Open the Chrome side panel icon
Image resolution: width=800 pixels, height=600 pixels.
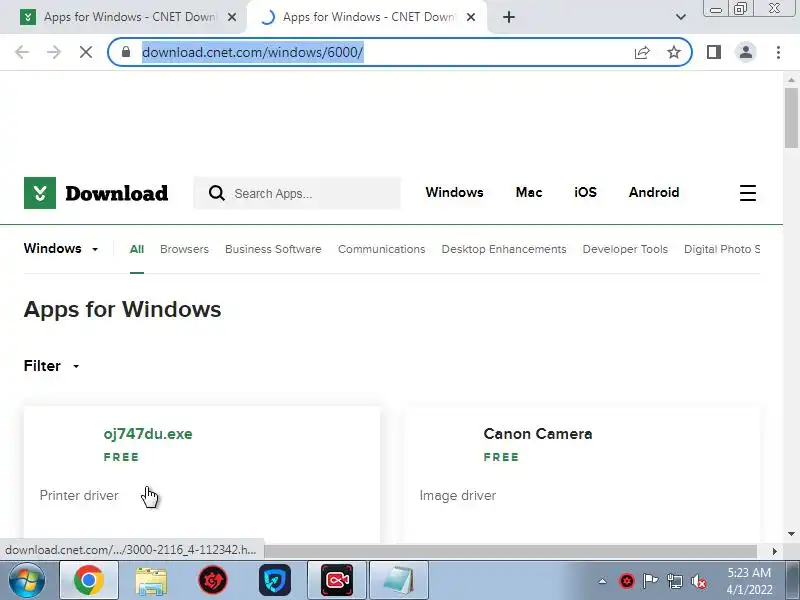714,52
